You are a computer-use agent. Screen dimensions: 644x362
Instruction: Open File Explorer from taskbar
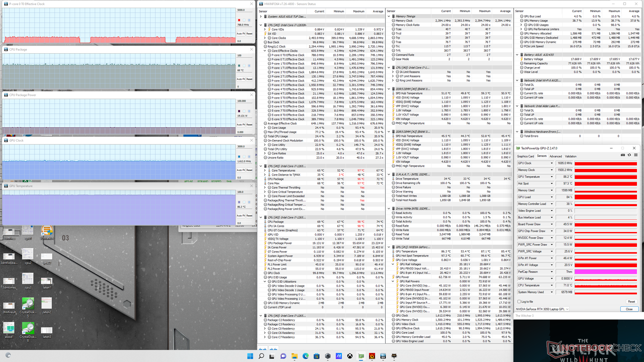[x=294, y=356]
